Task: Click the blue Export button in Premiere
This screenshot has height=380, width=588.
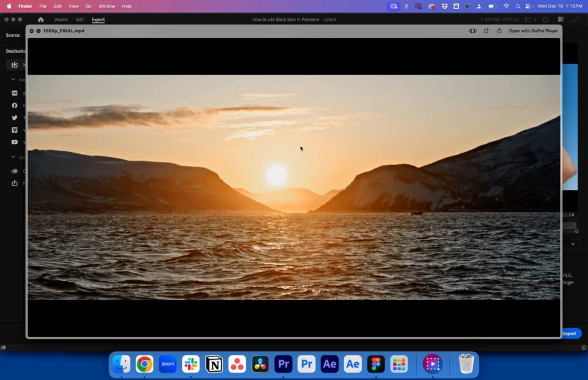Action: point(571,334)
